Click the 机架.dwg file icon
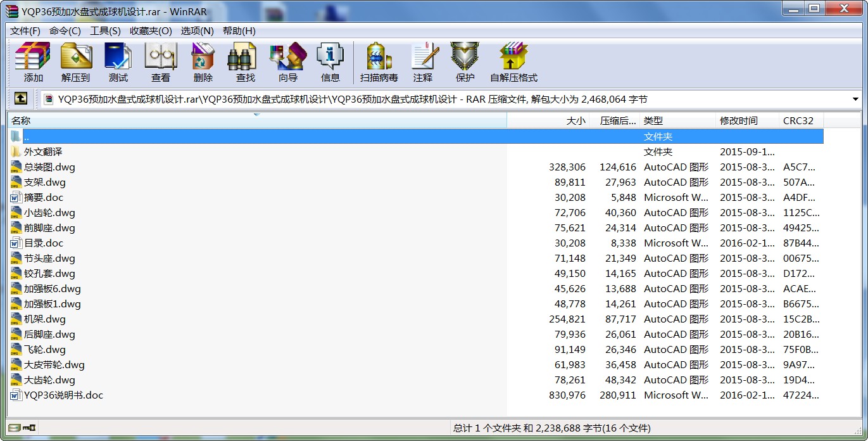 pyautogui.click(x=16, y=319)
